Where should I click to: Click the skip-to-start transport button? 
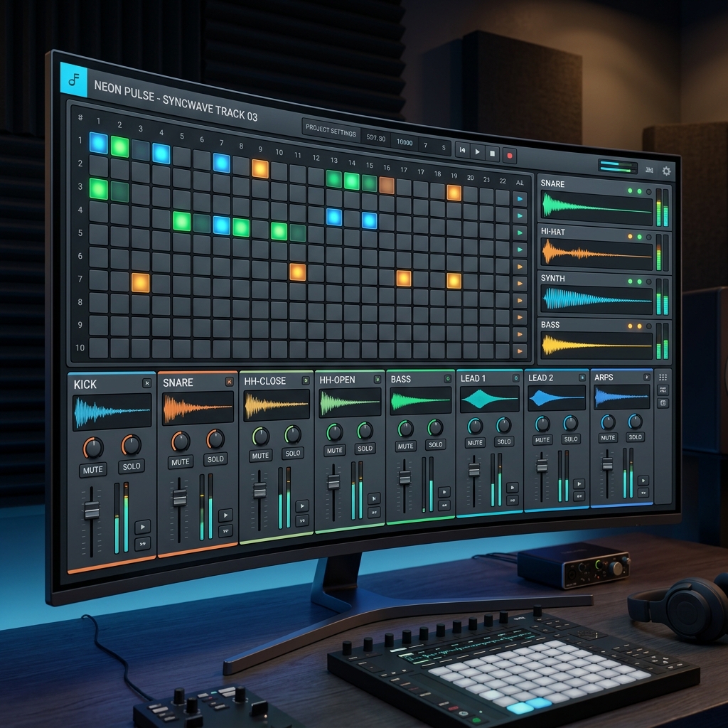tap(462, 150)
